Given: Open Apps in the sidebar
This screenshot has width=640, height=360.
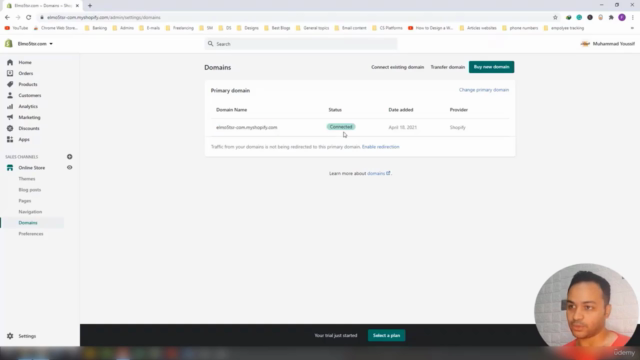Looking at the screenshot, I should click(x=24, y=140).
